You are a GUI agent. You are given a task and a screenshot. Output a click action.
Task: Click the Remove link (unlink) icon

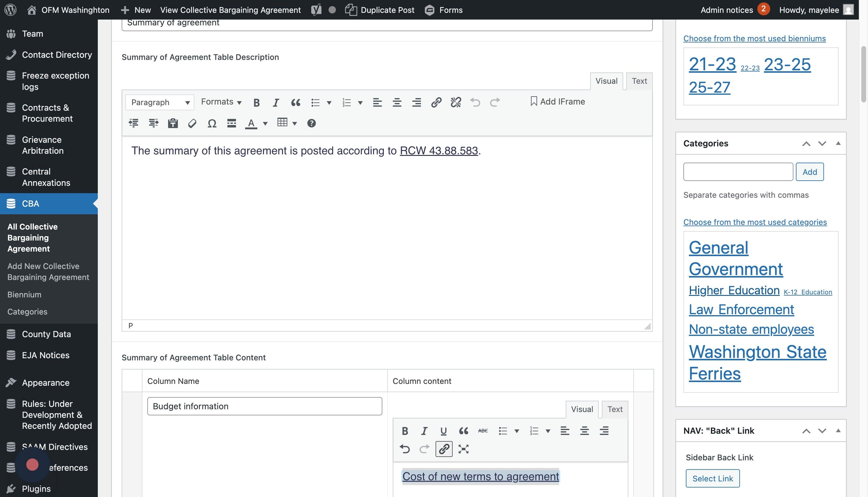(456, 102)
